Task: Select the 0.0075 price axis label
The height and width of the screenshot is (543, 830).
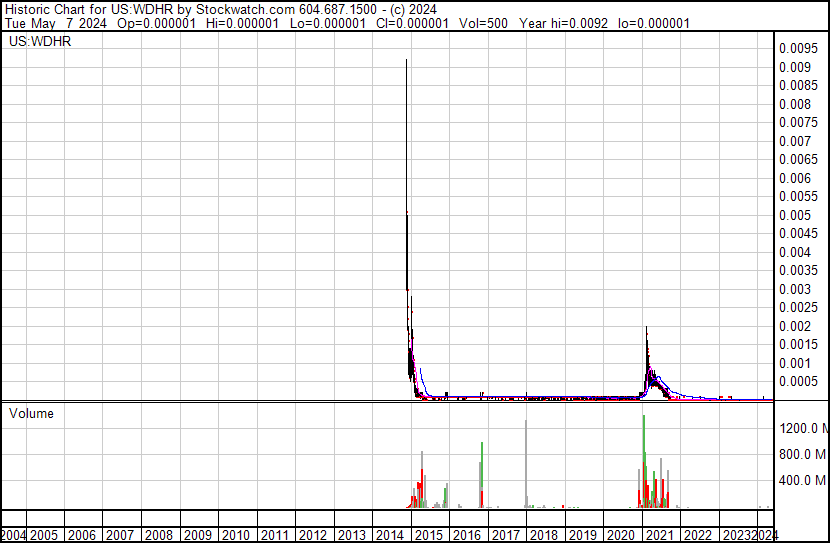Action: click(798, 123)
